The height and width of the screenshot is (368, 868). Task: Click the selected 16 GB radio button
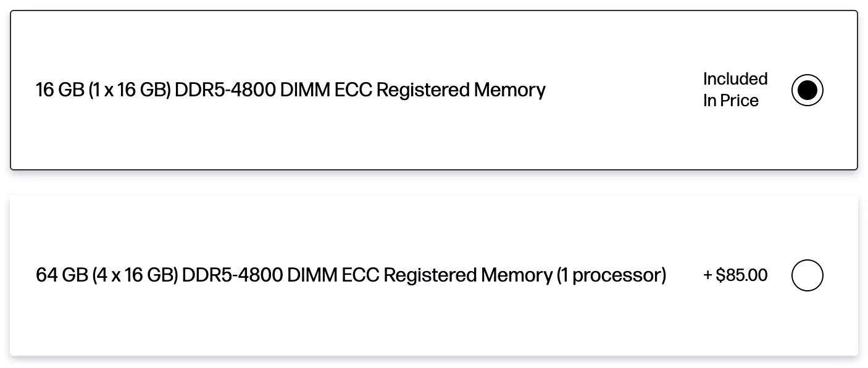point(807,90)
